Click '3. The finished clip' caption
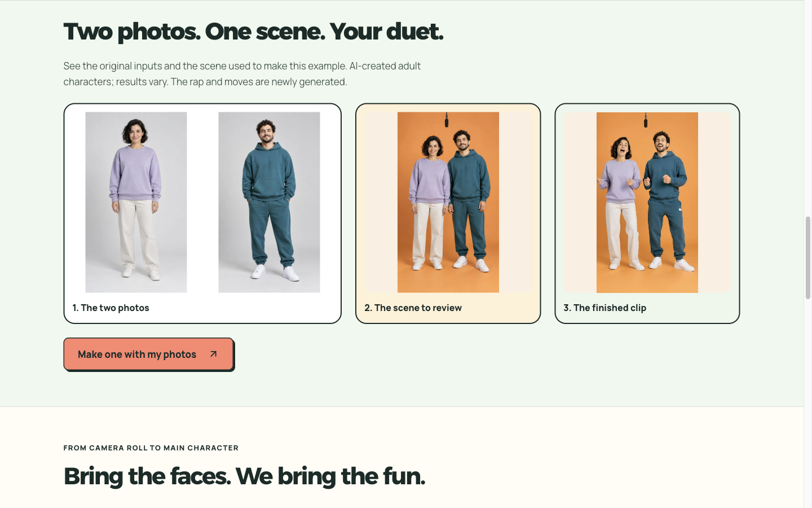 604,308
